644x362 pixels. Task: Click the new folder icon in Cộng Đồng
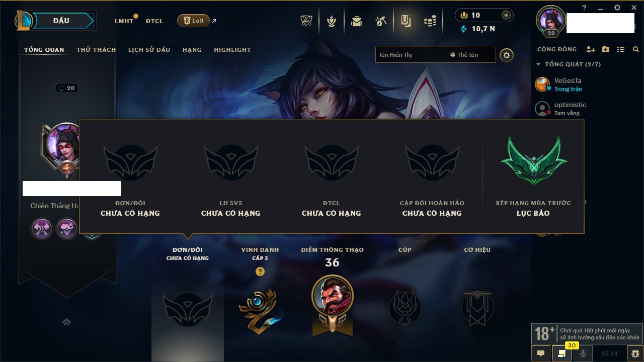(x=606, y=49)
